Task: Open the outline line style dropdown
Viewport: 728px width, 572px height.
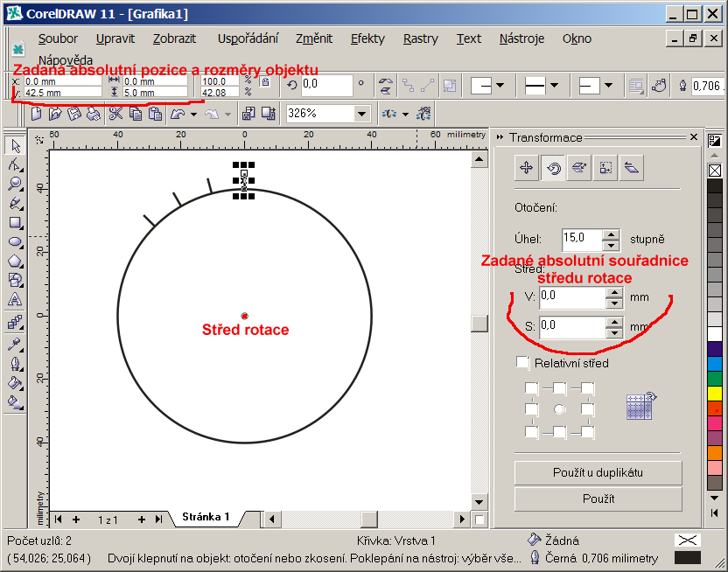Action: point(554,86)
